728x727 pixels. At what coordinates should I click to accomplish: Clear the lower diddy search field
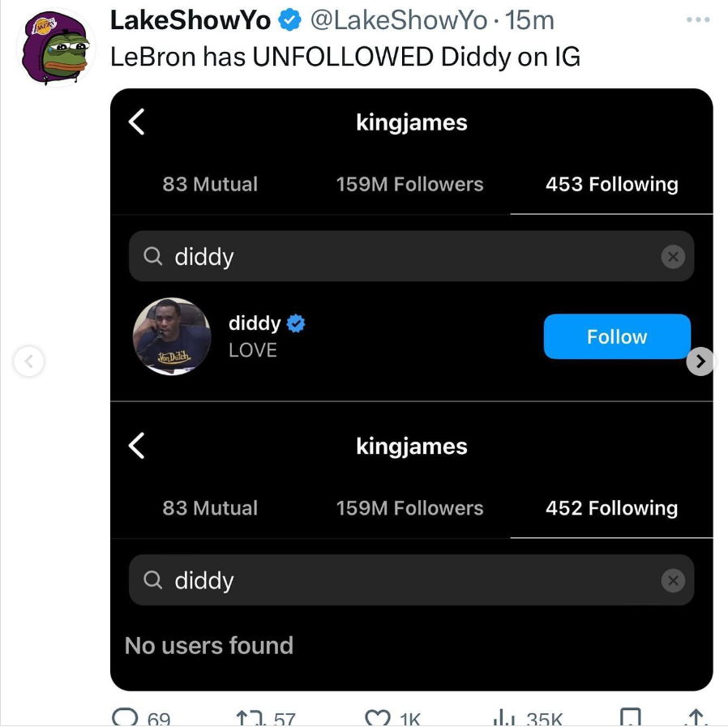672,580
